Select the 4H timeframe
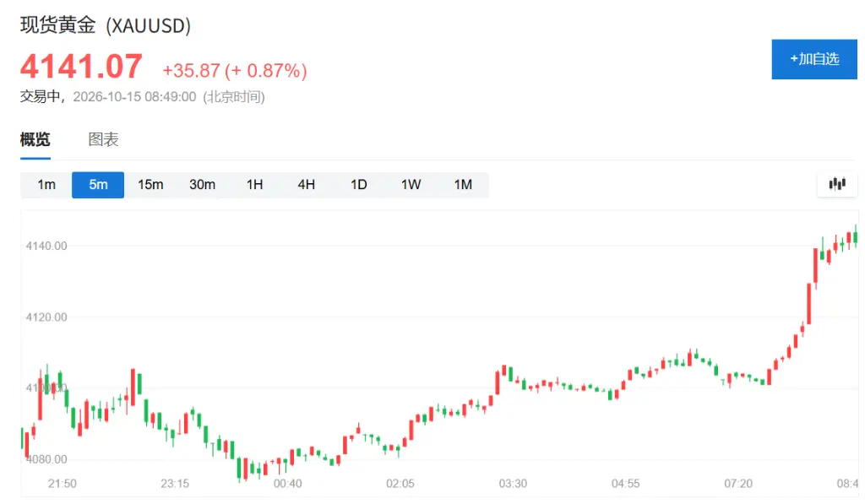Screen dimensions: 865x504 (306, 185)
